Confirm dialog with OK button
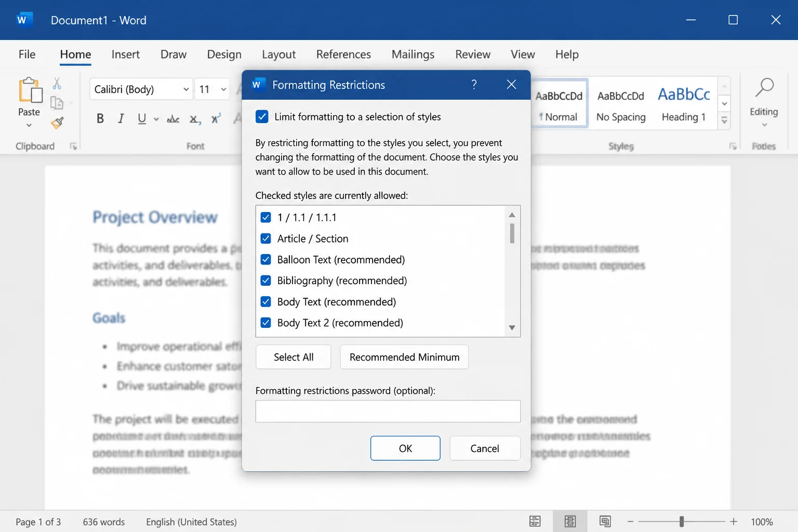The height and width of the screenshot is (532, 798). pos(405,448)
